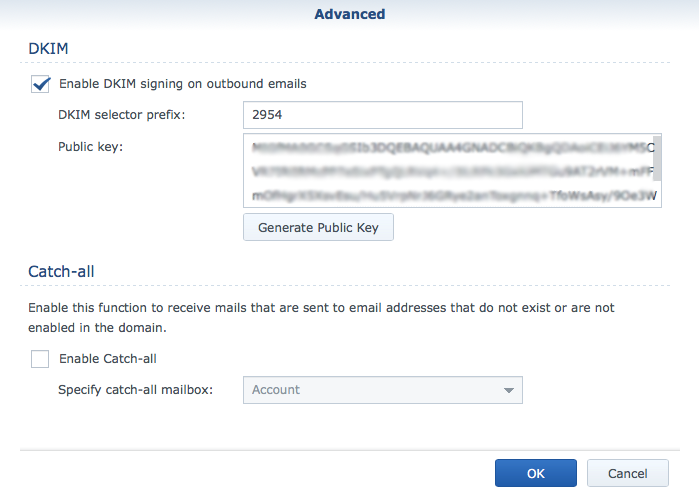Confirm settings with the OK button
699x494 pixels.
tap(535, 473)
